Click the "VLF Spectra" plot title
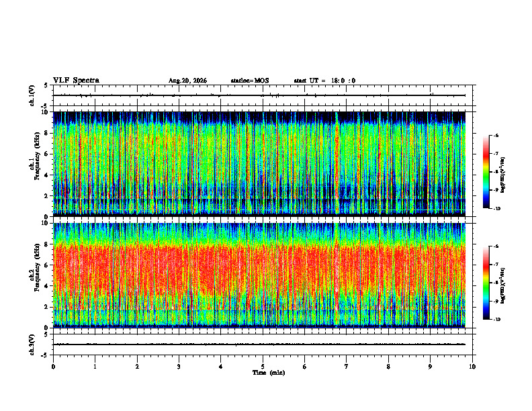532x411 pixels. pyautogui.click(x=76, y=81)
